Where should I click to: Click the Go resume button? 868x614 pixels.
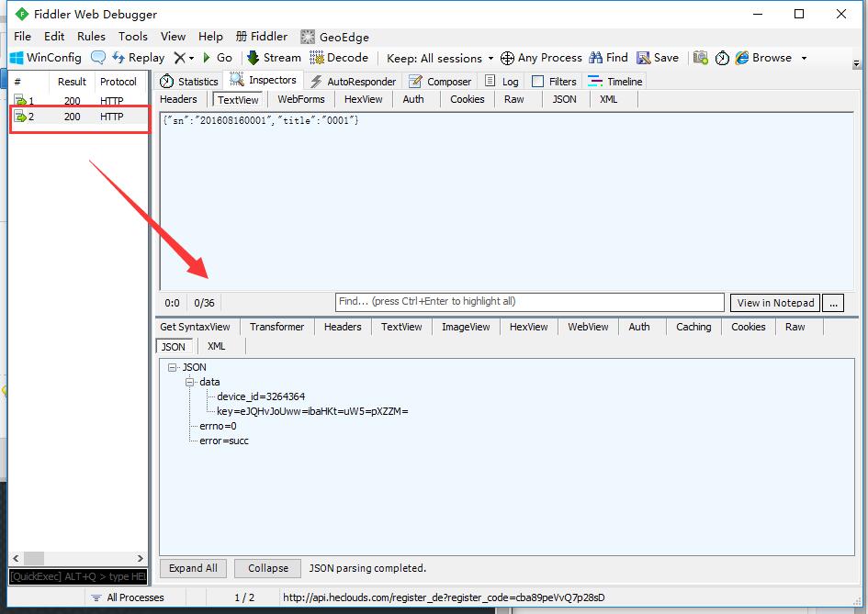coord(218,58)
